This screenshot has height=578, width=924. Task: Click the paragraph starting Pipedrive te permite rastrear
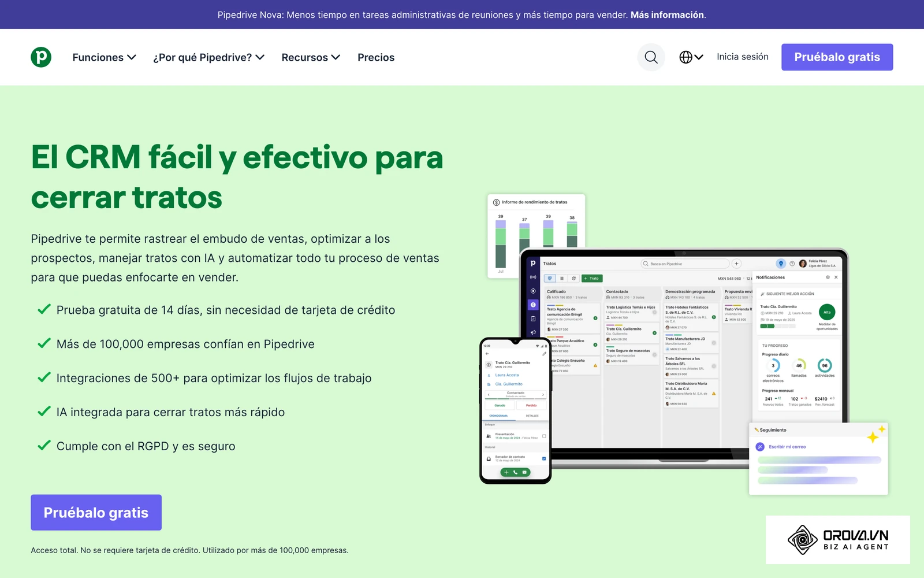[x=235, y=258]
